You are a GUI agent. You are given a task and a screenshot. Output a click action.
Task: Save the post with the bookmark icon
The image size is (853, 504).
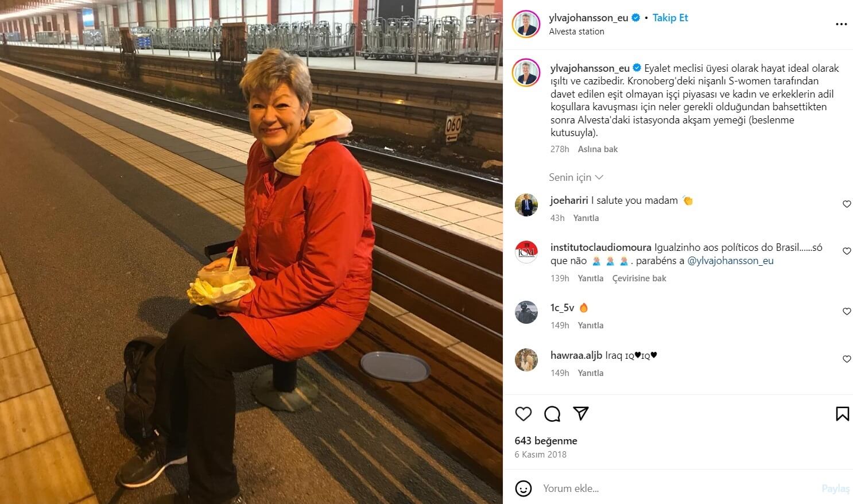click(x=842, y=414)
